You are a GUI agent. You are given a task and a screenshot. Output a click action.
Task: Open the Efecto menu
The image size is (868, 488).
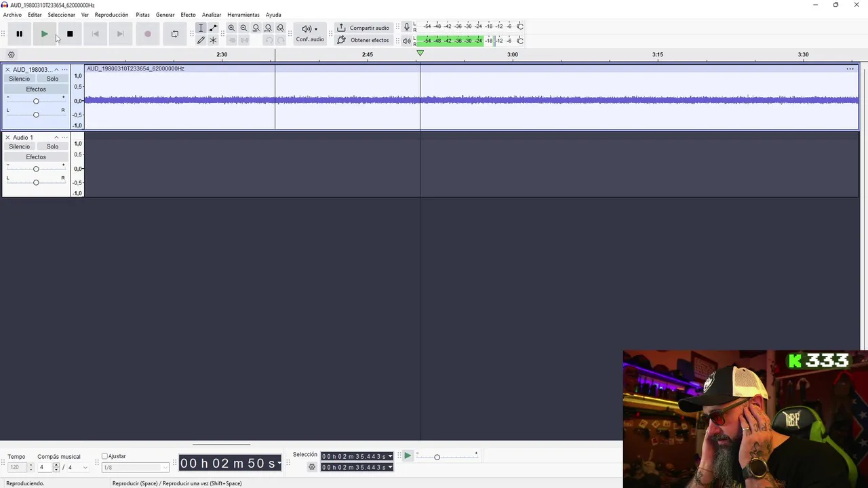point(188,15)
